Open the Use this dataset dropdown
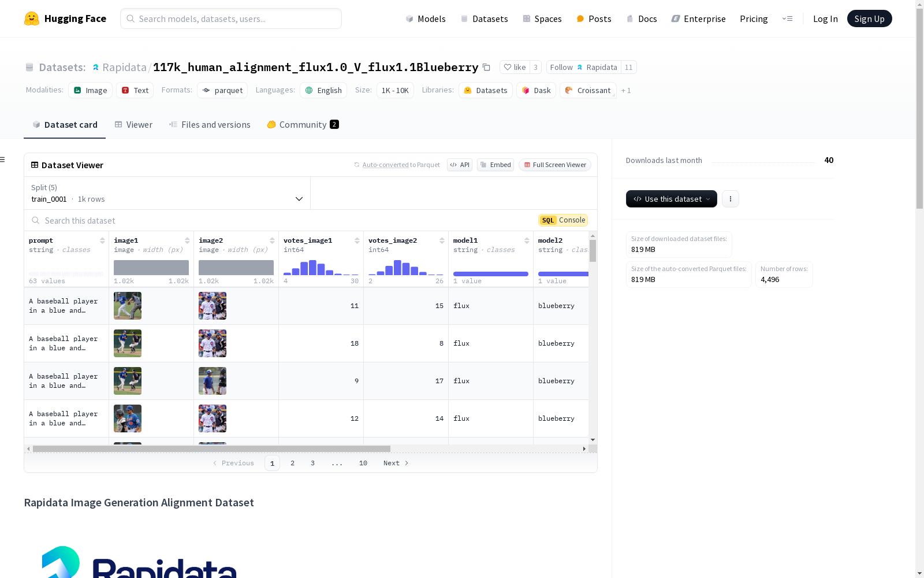Viewport: 924px width, 578px height. coord(672,199)
